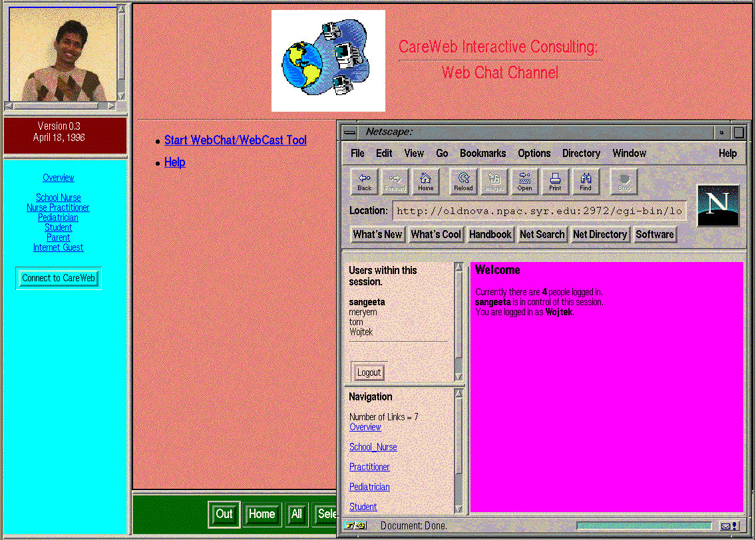Click the Home button in green bar
This screenshot has height=540, width=756.
tap(262, 514)
